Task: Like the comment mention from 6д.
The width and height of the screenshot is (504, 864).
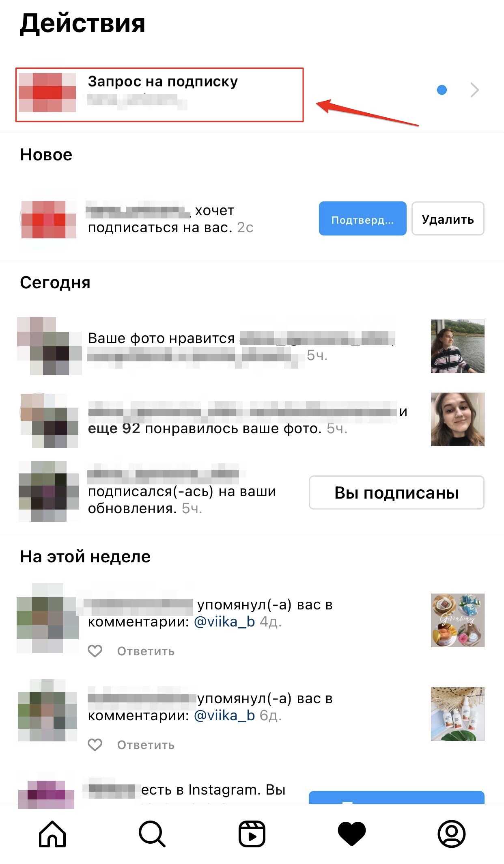Action: pyautogui.click(x=95, y=745)
